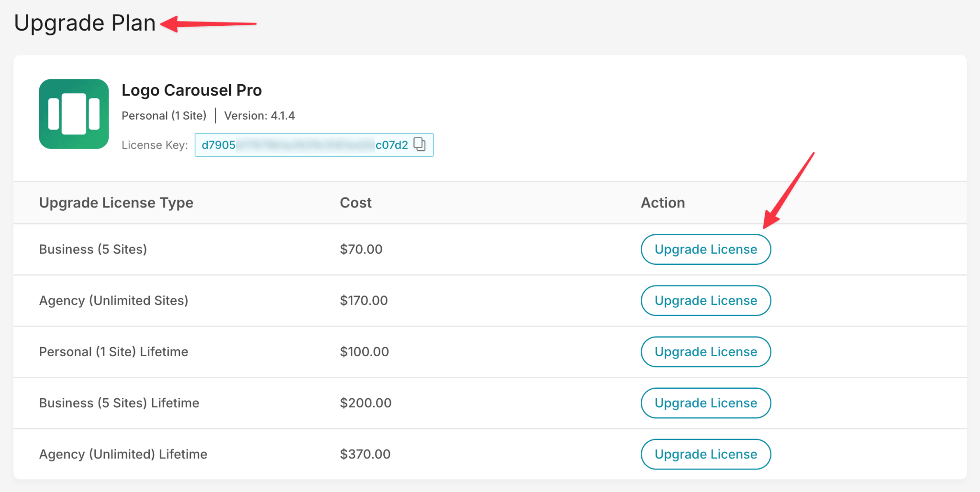Select the license key input field
This screenshot has height=492, width=980.
tap(306, 144)
